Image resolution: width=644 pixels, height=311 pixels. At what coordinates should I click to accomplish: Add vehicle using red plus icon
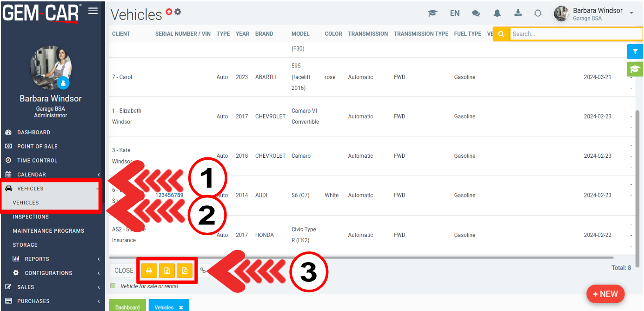pos(169,12)
